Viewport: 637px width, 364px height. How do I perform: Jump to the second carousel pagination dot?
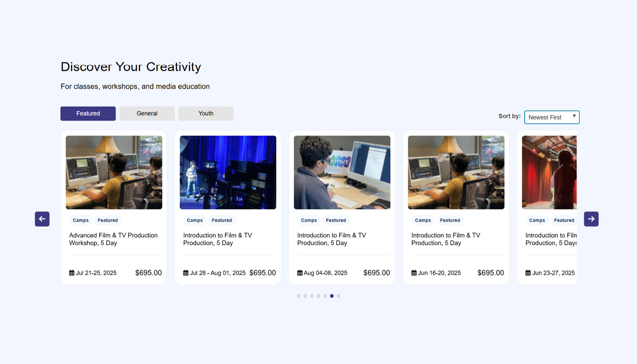[305, 296]
